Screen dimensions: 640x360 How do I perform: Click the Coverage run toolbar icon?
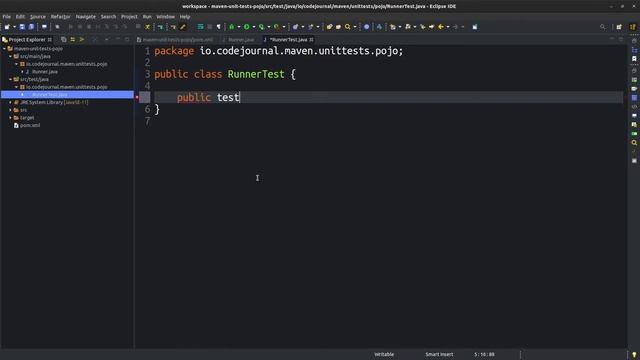(x=261, y=27)
